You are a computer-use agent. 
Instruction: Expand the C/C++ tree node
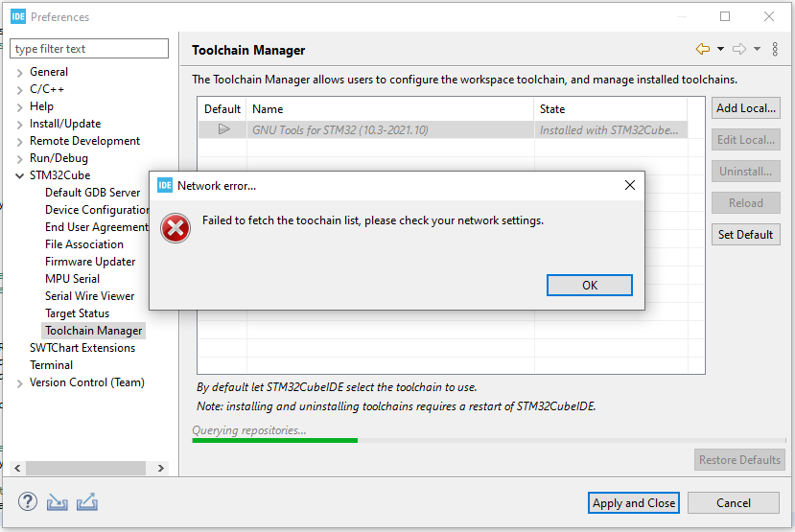point(19,90)
